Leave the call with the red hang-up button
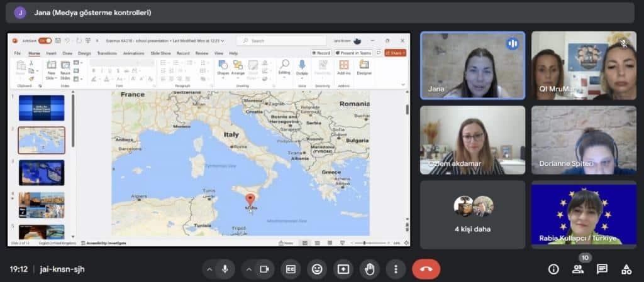644x282 pixels. pos(426,269)
